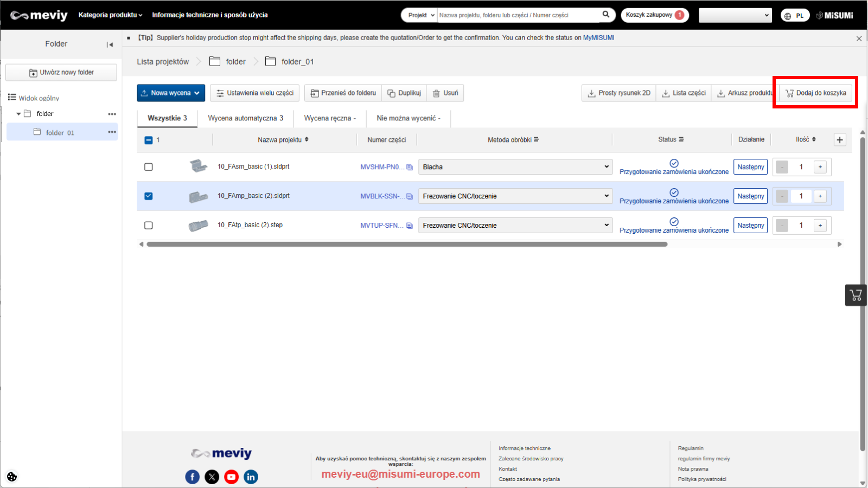Viewport: 868px width, 488px height.
Task: Uncheck the 10_FAmp_basic (2).sldprt checkbox
Action: [x=149, y=196]
